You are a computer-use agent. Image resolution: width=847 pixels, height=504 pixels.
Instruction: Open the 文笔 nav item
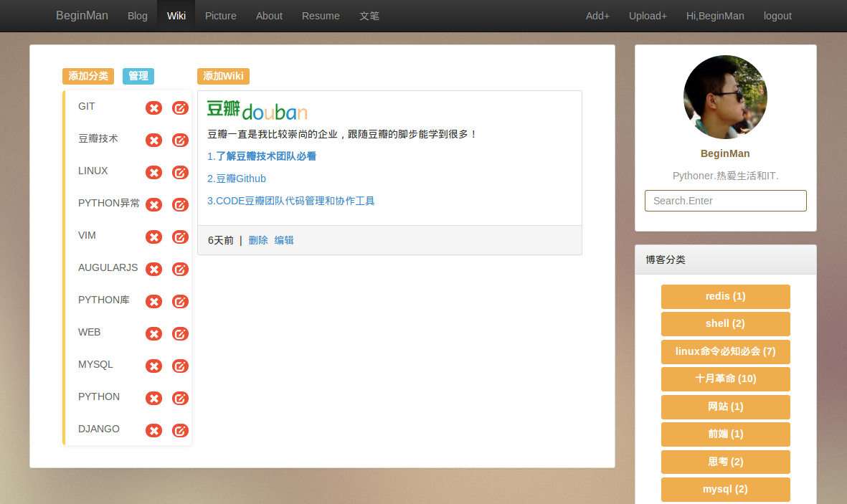369,16
